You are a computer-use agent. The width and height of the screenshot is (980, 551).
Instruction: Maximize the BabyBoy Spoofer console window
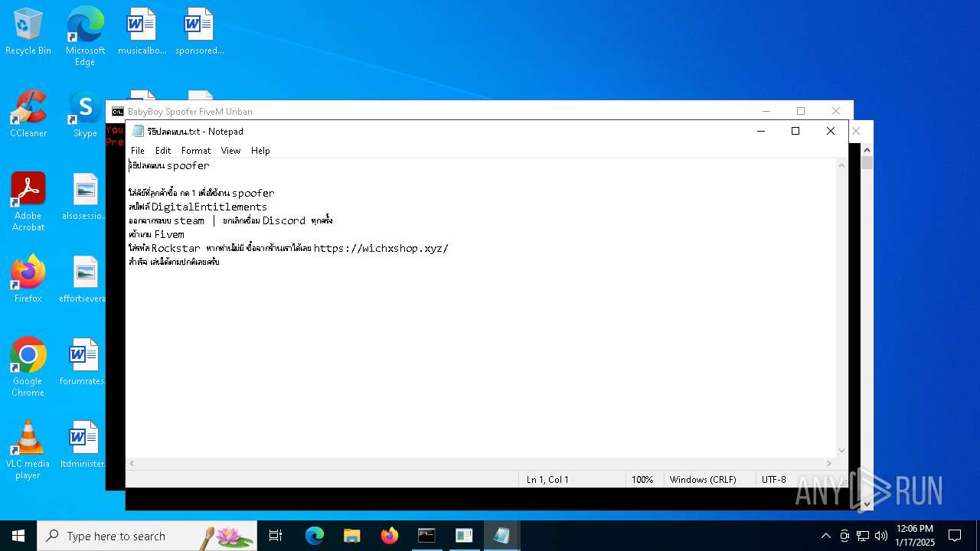(801, 111)
